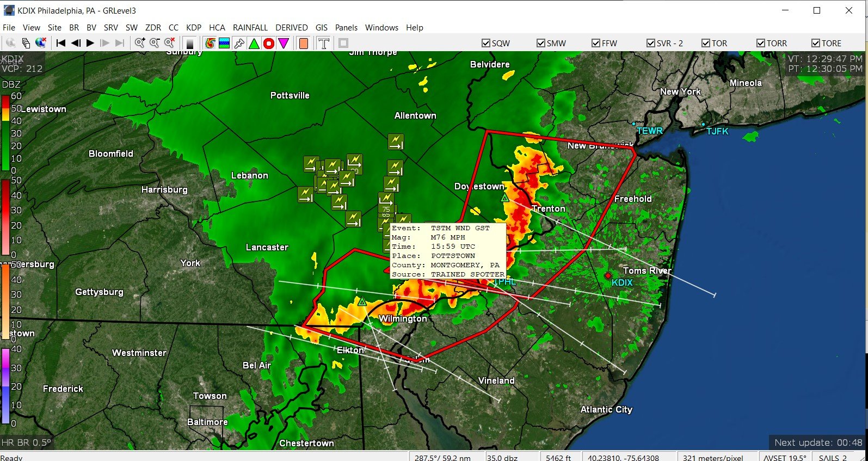Open the Panels menu

pyautogui.click(x=346, y=27)
